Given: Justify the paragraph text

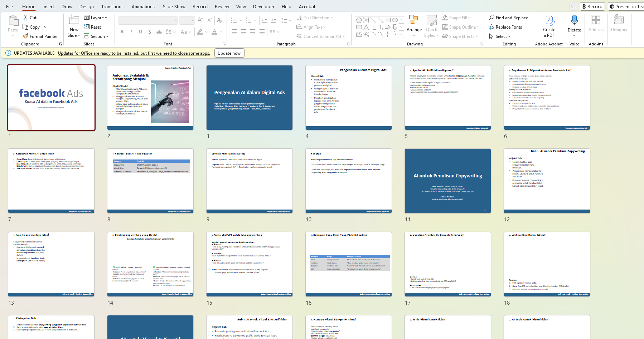Looking at the screenshot, I should pos(262,32).
